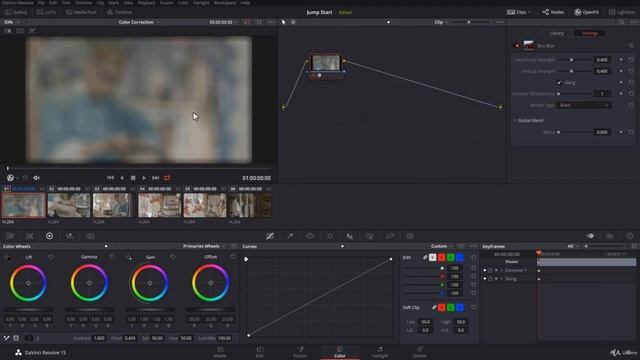Toggle Soft Clip red channel button

click(442, 307)
